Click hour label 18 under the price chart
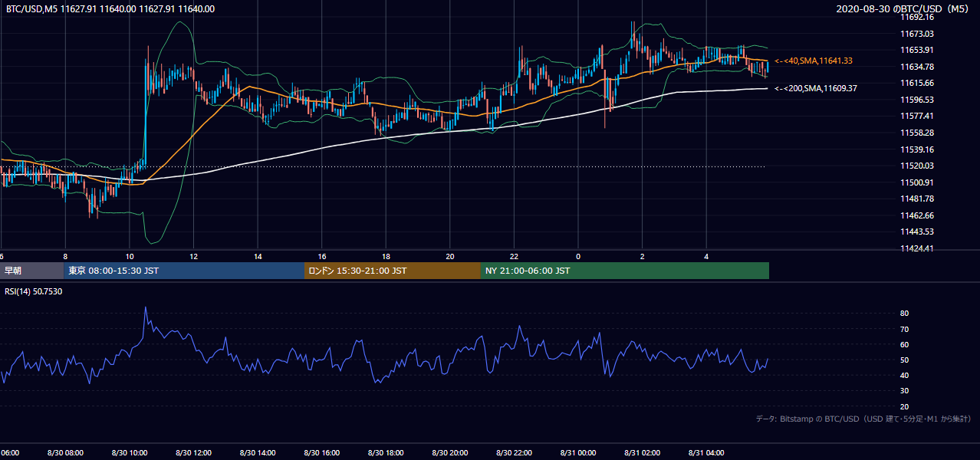 point(386,257)
